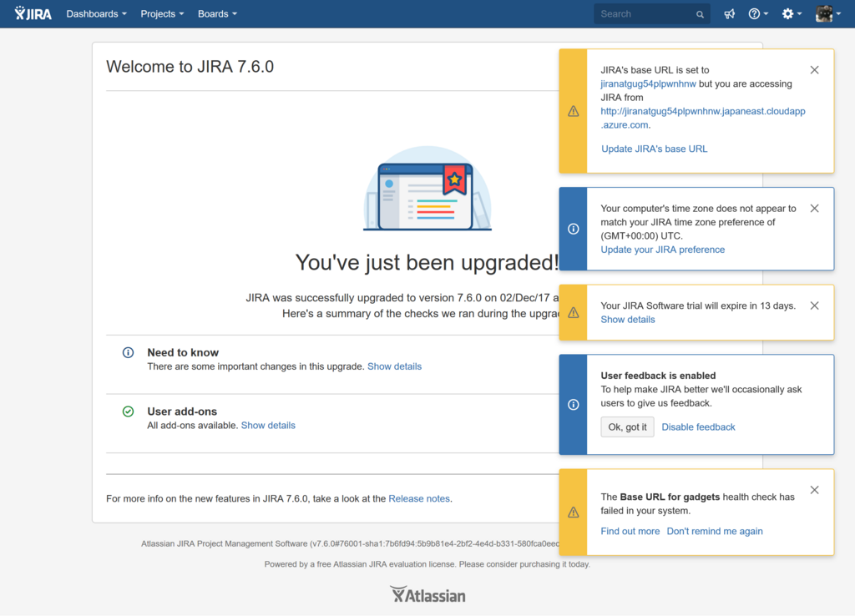
Task: Show details for Need to know
Action: click(x=394, y=366)
